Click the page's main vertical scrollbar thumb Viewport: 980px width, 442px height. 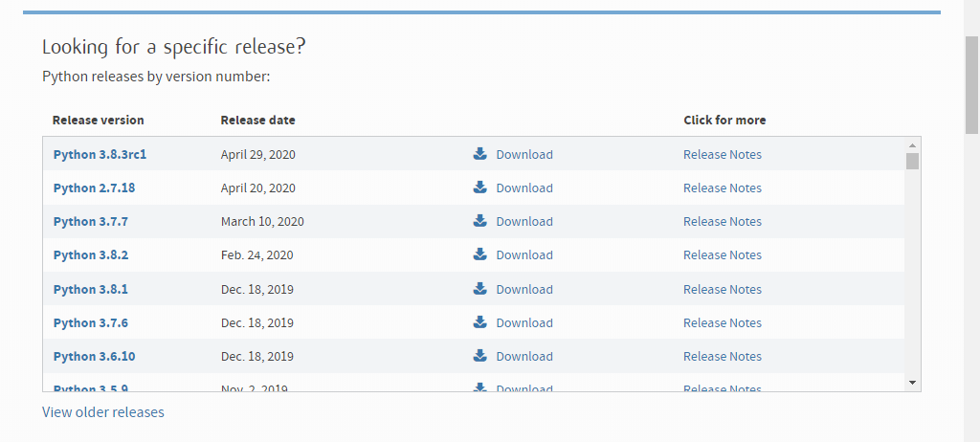972,85
